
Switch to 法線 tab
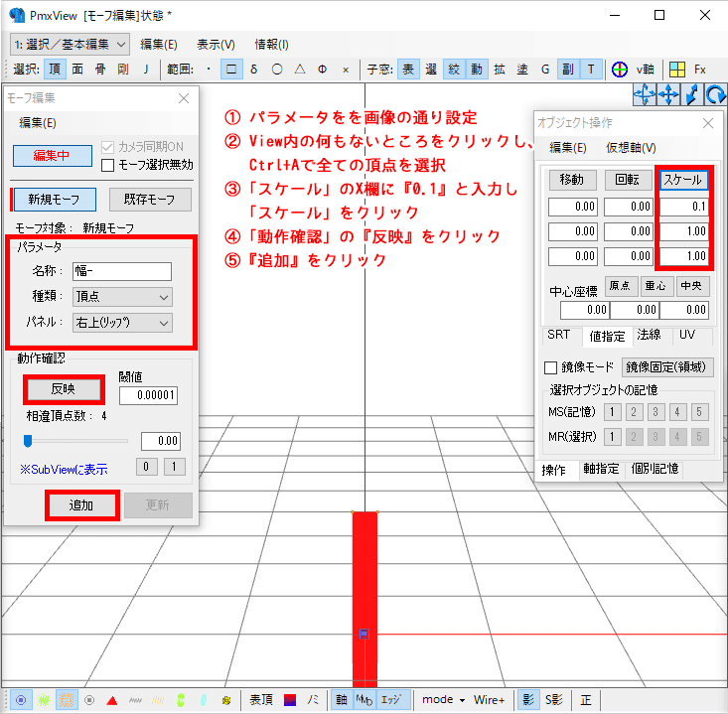tap(649, 335)
